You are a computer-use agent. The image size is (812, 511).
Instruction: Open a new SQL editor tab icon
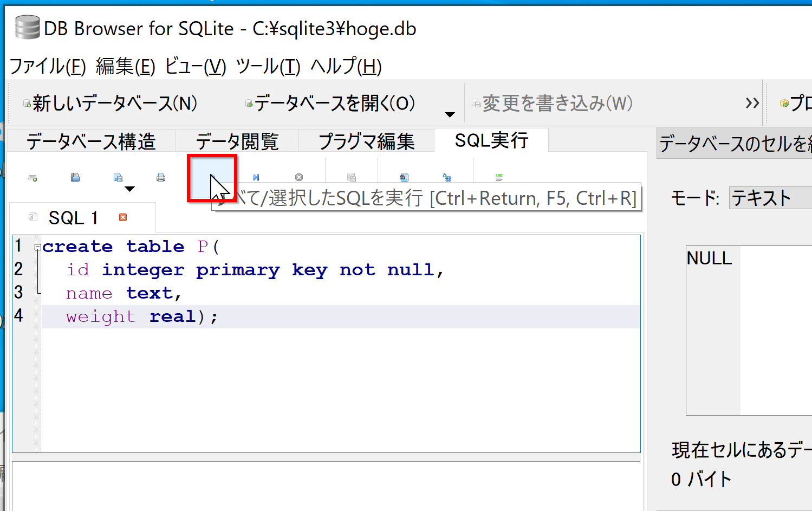tap(33, 177)
